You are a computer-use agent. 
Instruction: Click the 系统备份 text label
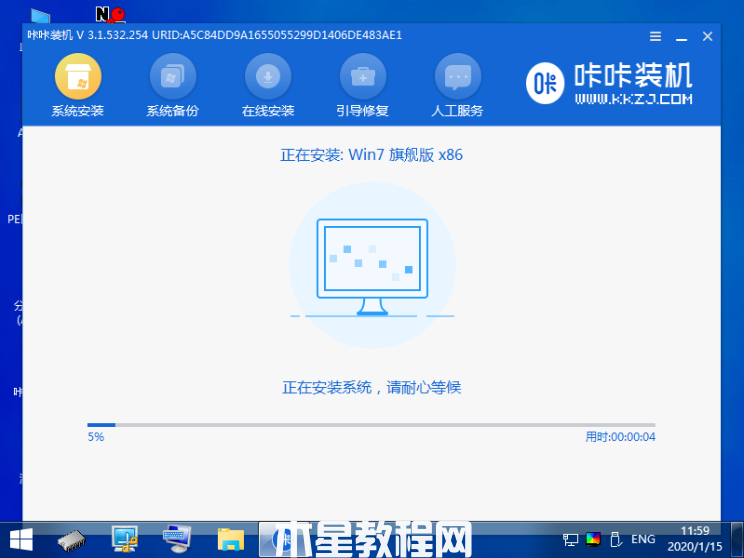(x=173, y=111)
